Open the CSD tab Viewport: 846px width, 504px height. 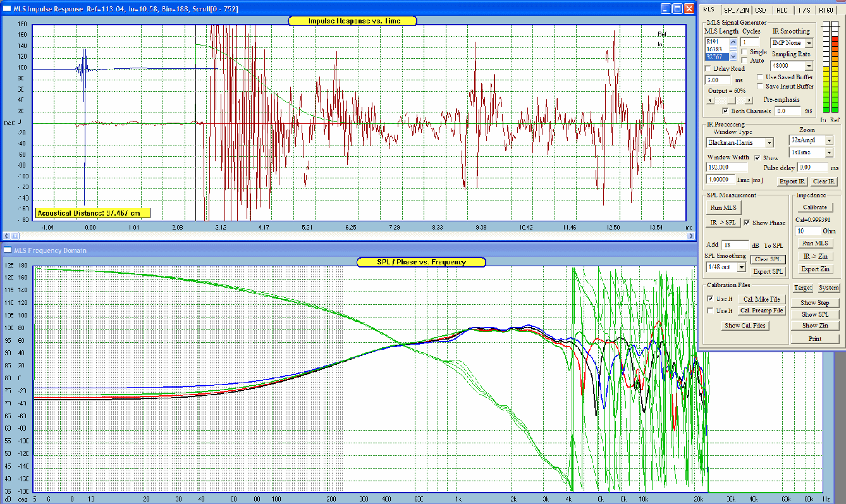tap(761, 10)
